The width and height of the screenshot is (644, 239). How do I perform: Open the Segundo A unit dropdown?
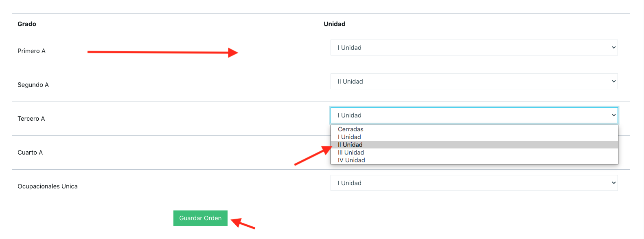coord(474,82)
